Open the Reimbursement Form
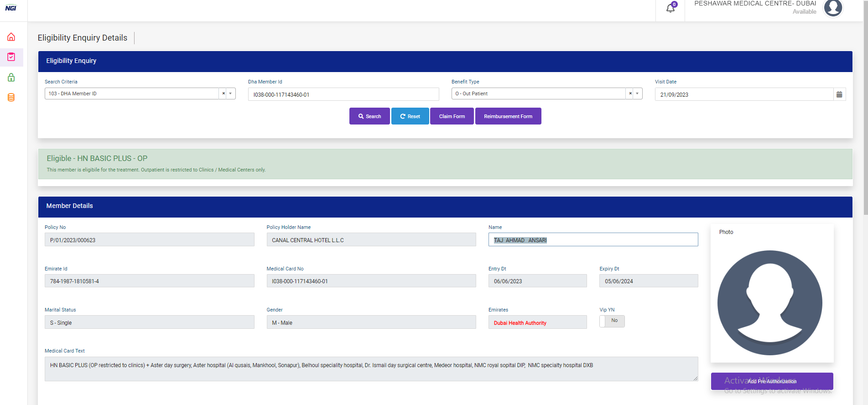Viewport: 868px width, 405px height. (508, 116)
